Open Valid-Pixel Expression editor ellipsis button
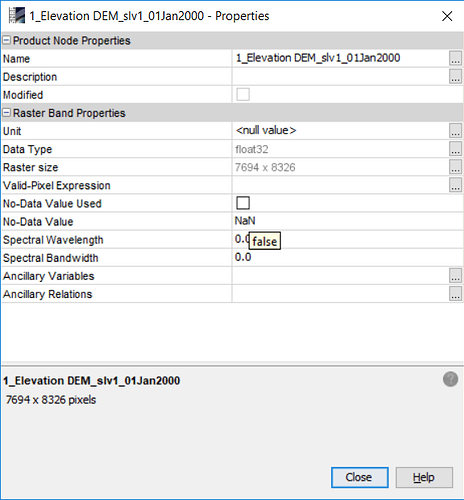This screenshot has width=464, height=500. pyautogui.click(x=455, y=185)
